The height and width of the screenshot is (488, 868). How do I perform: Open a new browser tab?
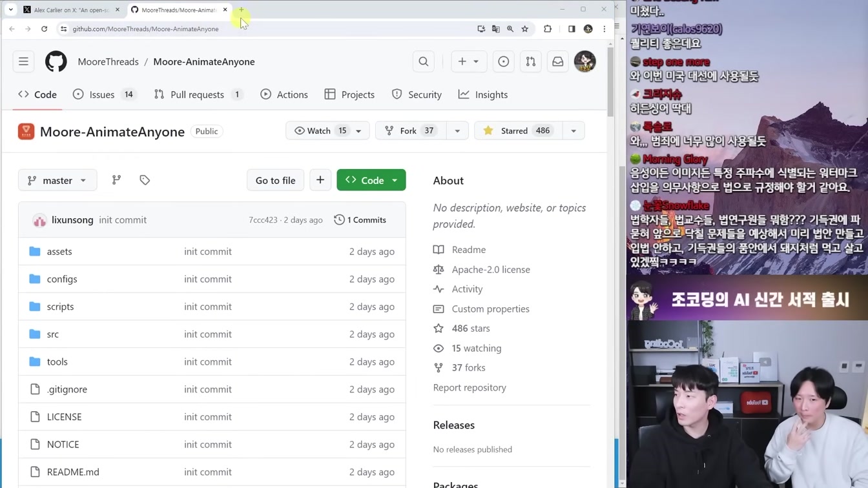pyautogui.click(x=241, y=10)
